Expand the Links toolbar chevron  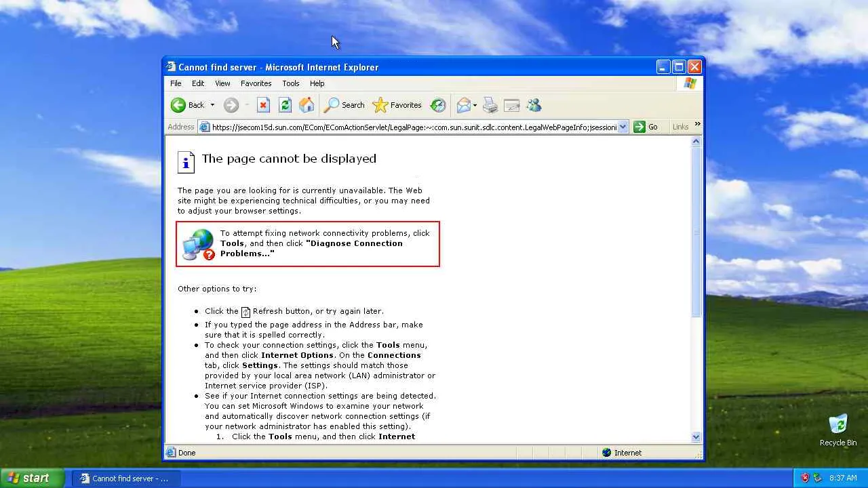pyautogui.click(x=698, y=125)
